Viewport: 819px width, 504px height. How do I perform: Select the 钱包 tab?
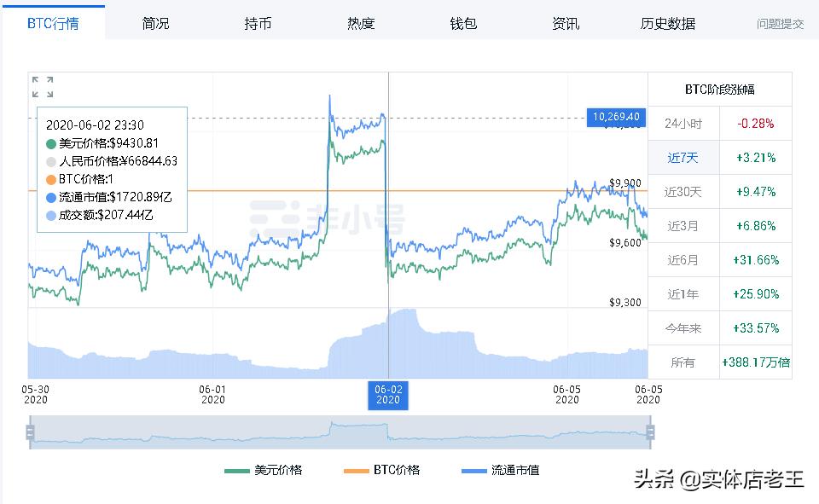(x=463, y=23)
